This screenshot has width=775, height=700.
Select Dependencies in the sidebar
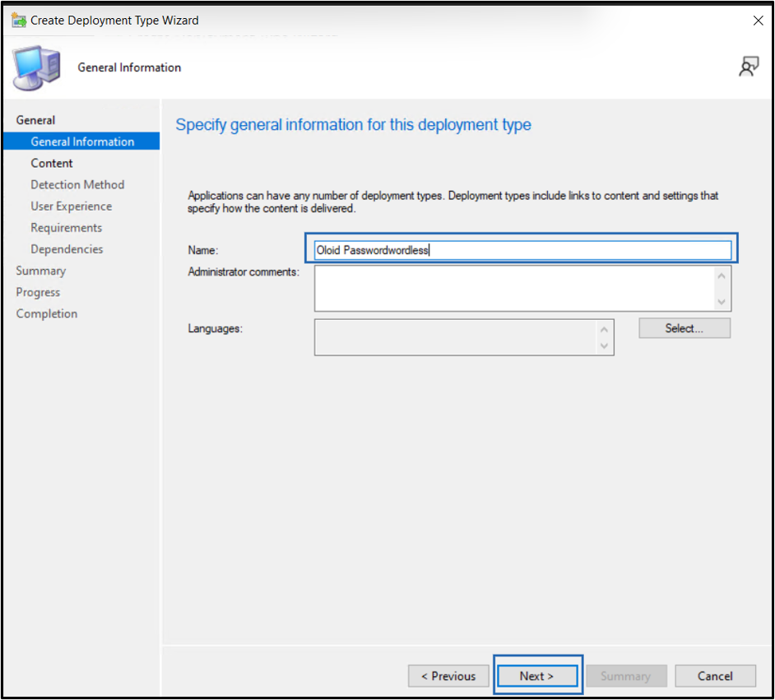67,249
